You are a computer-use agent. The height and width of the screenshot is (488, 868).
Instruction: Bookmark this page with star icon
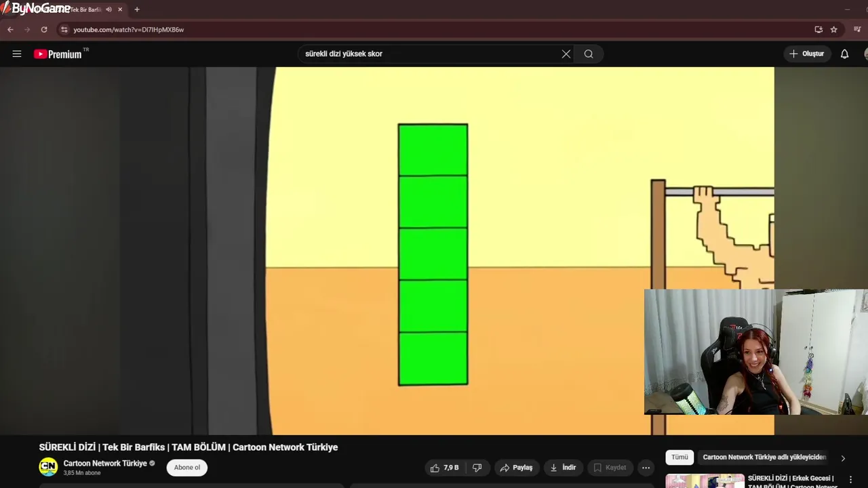pyautogui.click(x=834, y=30)
